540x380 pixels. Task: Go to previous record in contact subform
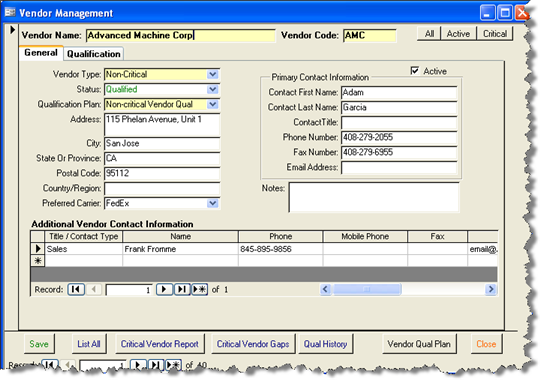(x=94, y=289)
